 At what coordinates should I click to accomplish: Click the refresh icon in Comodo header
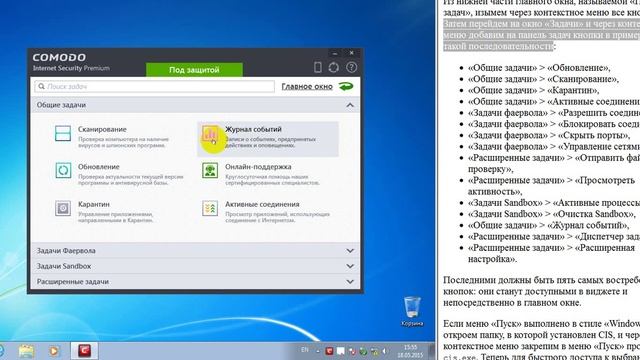point(333,67)
